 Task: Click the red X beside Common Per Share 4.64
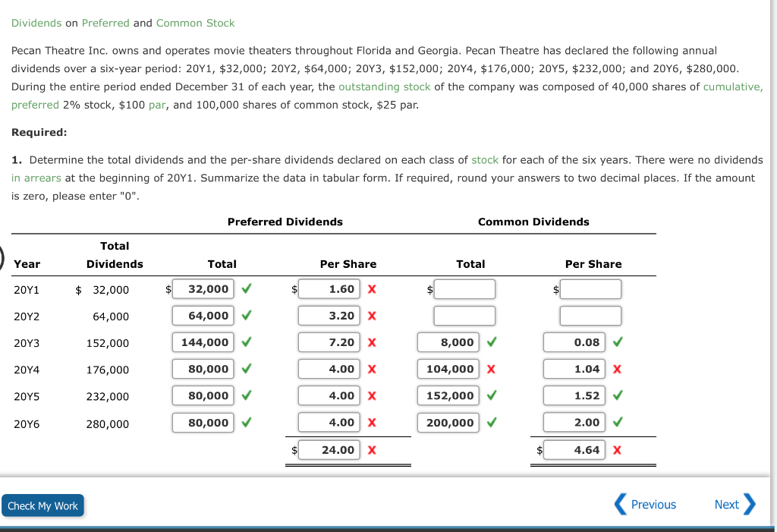616,449
